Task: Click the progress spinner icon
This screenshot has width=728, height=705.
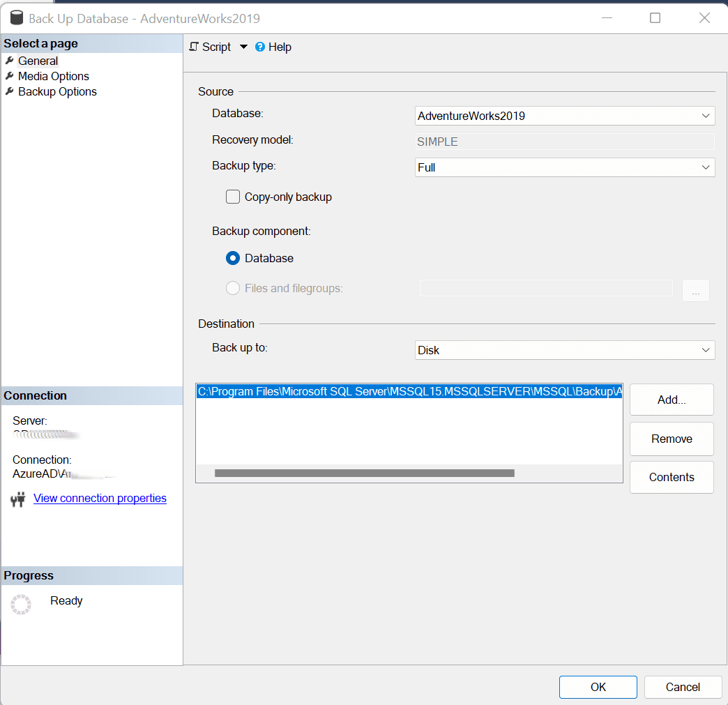Action: coord(21,605)
